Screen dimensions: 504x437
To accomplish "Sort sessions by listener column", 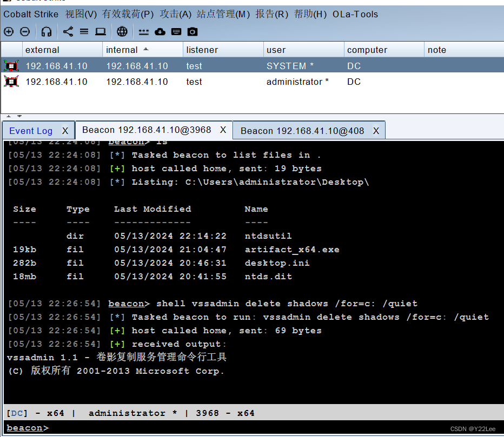I will (223, 50).
